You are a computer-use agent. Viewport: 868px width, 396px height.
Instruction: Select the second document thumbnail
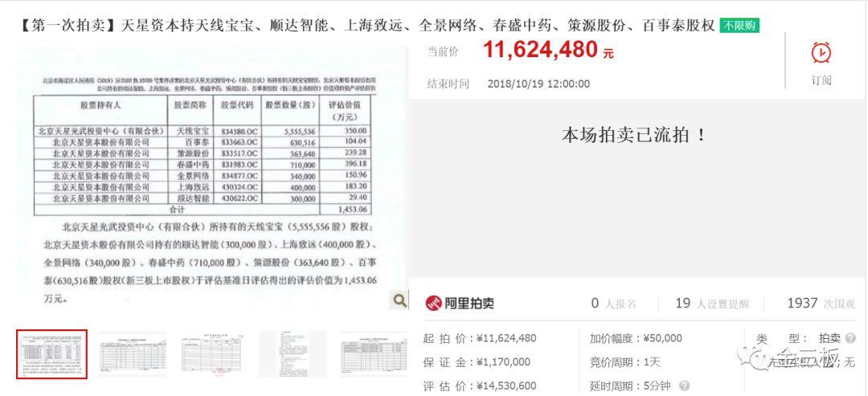coord(133,354)
